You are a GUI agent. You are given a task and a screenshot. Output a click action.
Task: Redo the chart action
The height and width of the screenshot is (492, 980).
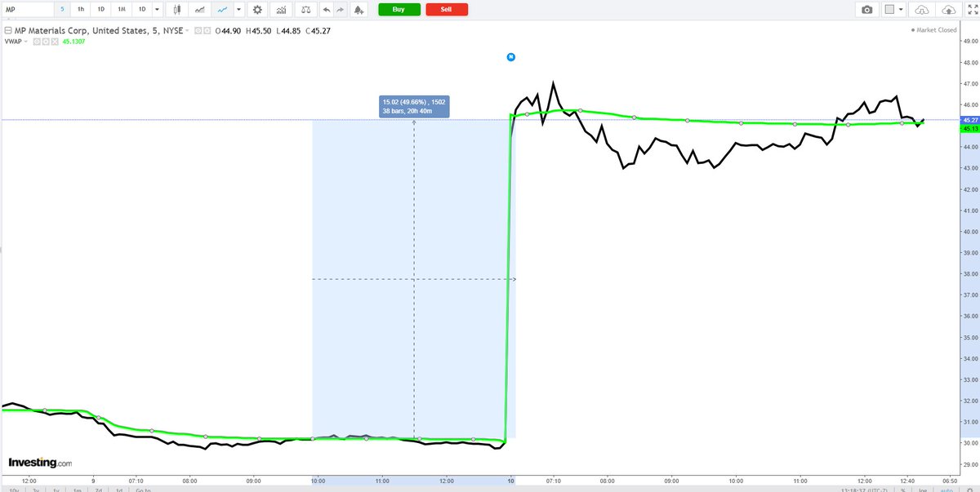341,10
